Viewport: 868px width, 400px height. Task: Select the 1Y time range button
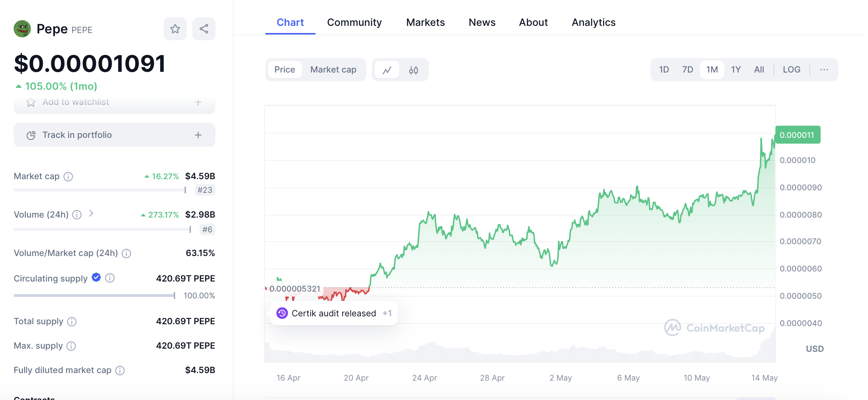point(736,70)
